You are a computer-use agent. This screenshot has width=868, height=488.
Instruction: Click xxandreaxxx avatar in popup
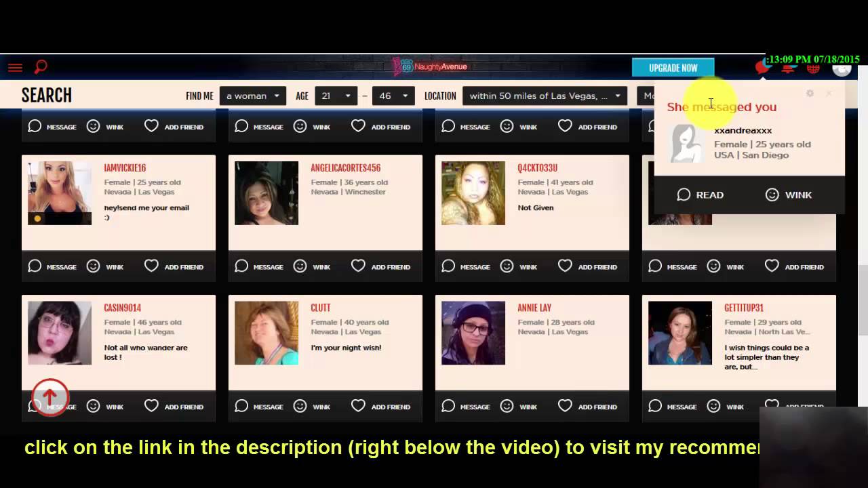tap(687, 144)
